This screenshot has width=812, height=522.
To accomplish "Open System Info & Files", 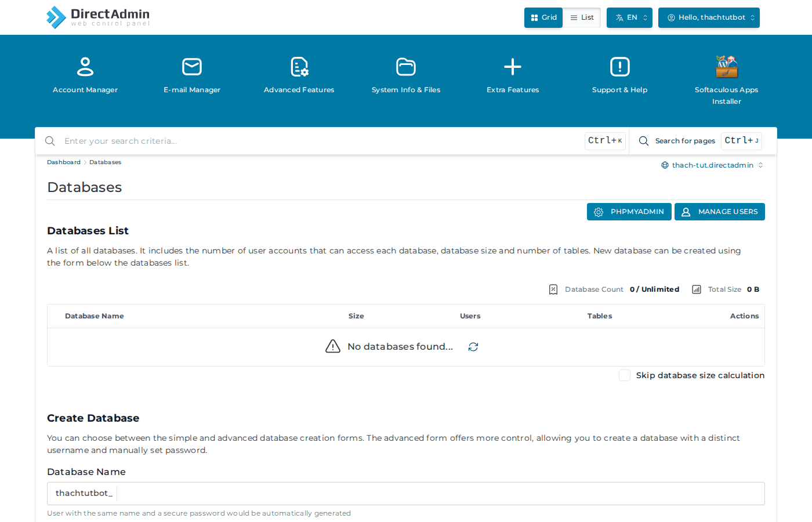I will pos(405,75).
